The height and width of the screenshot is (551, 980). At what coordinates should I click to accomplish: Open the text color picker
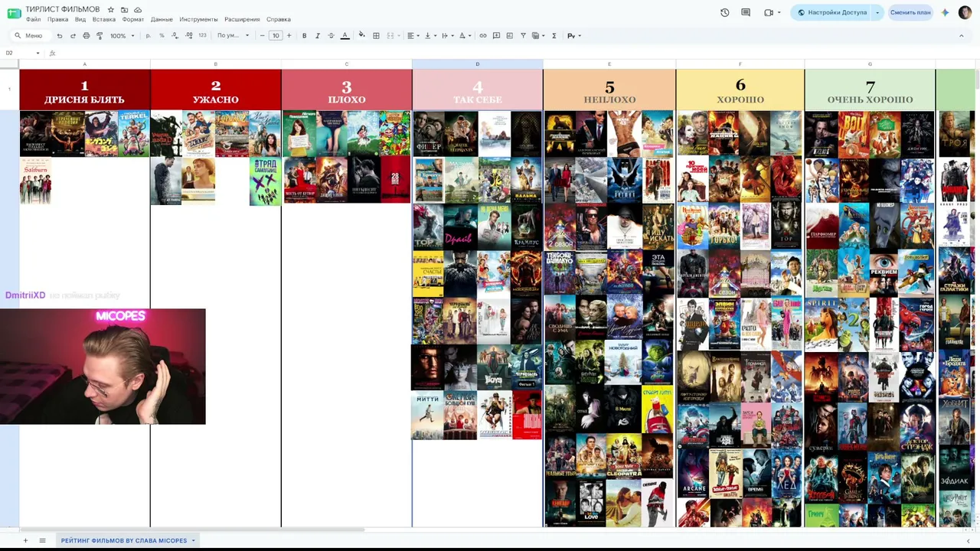pyautogui.click(x=345, y=36)
